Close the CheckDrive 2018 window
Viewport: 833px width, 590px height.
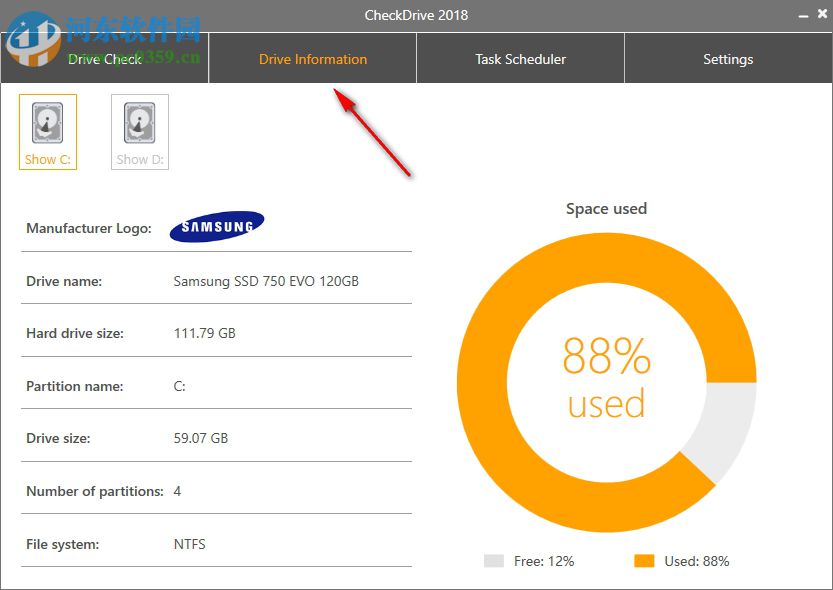tap(822, 15)
